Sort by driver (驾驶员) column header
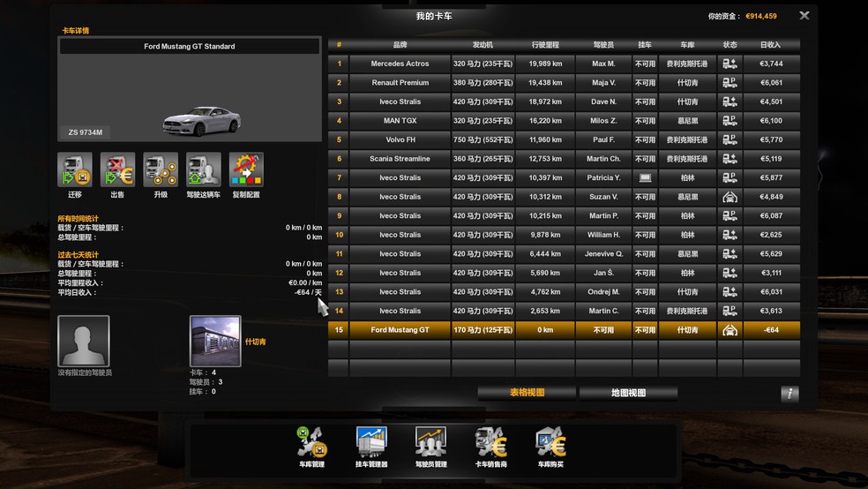868x489 pixels. (603, 45)
